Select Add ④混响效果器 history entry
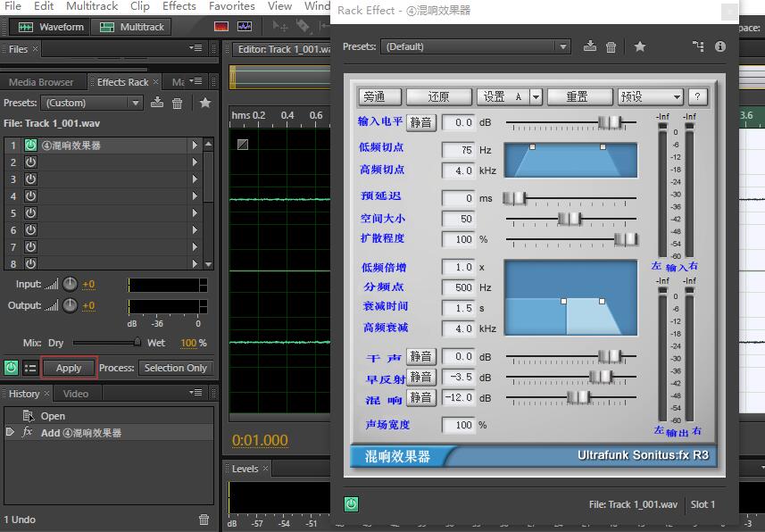The image size is (765, 532). (109, 432)
